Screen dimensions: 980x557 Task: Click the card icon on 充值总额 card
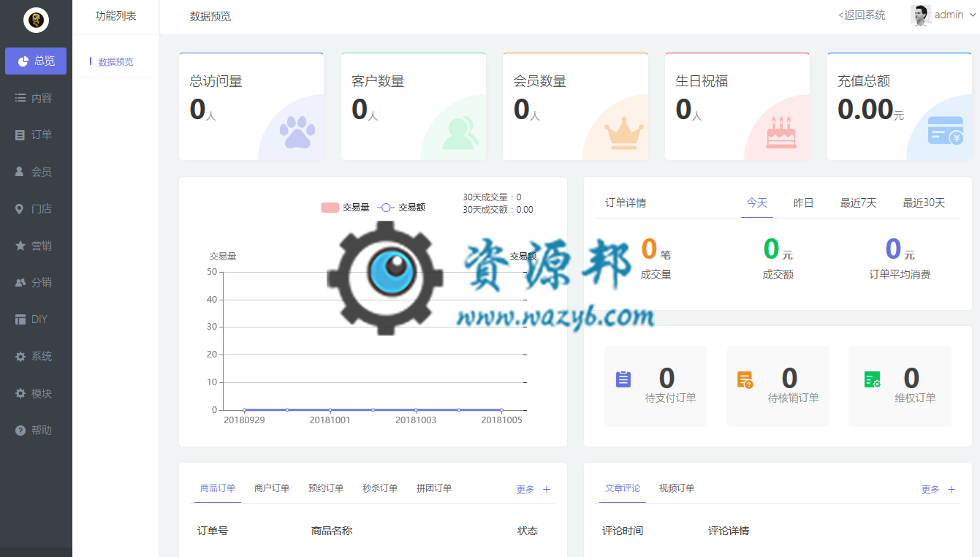[x=946, y=131]
